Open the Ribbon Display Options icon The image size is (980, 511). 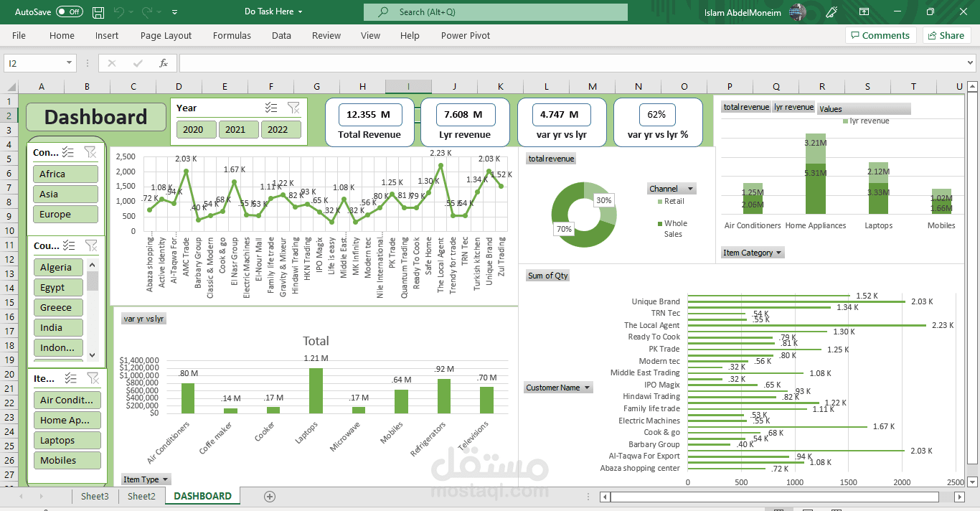point(863,12)
